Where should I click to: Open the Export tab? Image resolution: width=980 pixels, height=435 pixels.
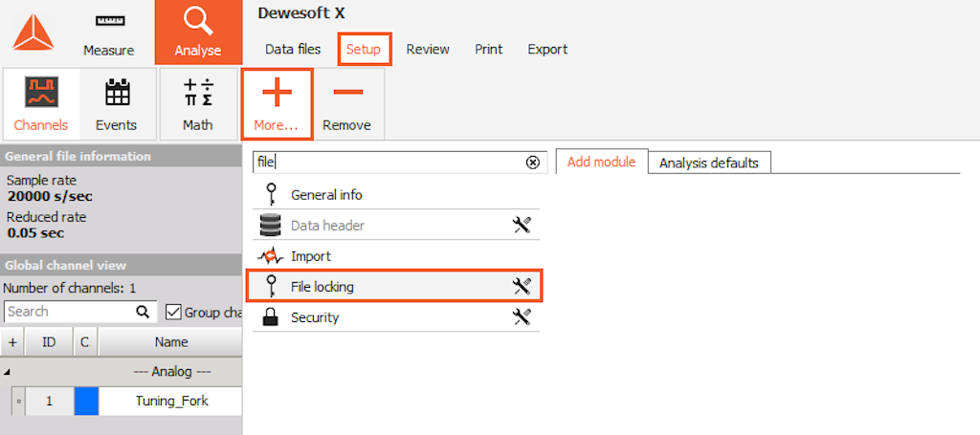coord(547,50)
